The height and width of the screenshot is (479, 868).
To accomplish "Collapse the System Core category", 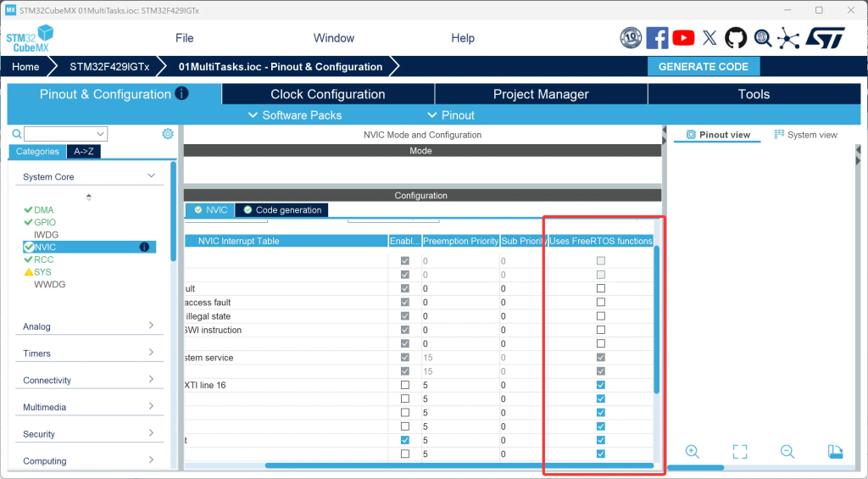I will [x=89, y=176].
